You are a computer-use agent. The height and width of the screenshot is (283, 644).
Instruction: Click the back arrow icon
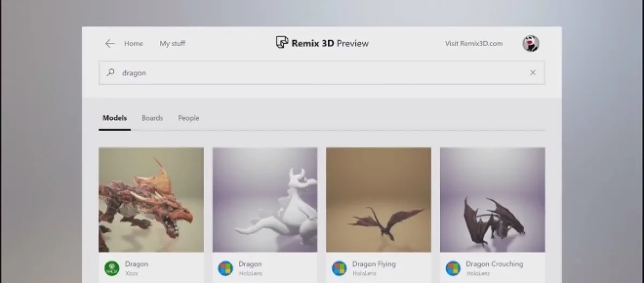(110, 44)
